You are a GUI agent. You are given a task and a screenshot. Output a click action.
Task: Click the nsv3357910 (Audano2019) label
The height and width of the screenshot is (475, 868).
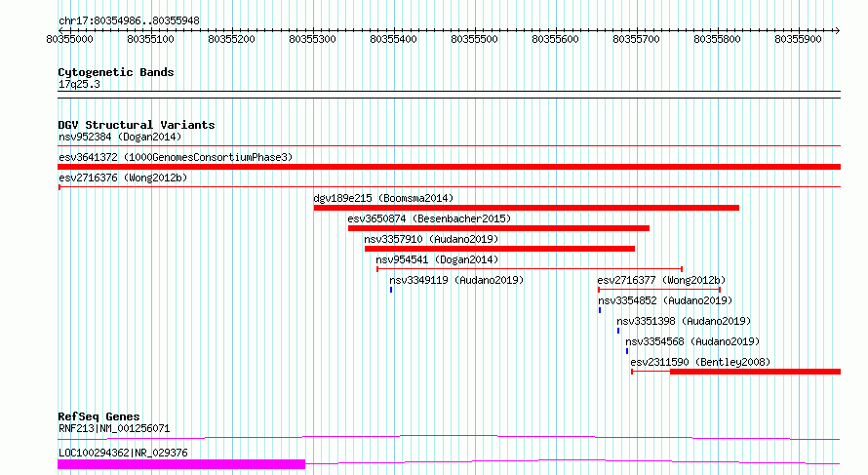431,239
